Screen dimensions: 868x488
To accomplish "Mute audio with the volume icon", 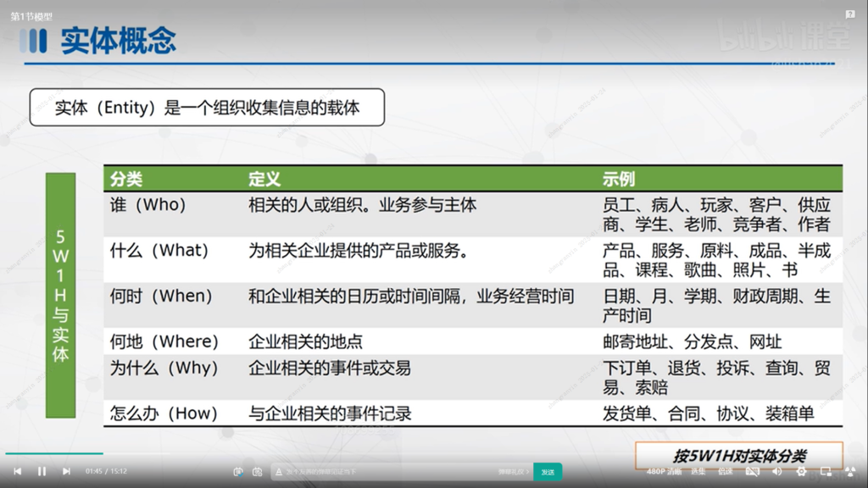I will tap(777, 471).
